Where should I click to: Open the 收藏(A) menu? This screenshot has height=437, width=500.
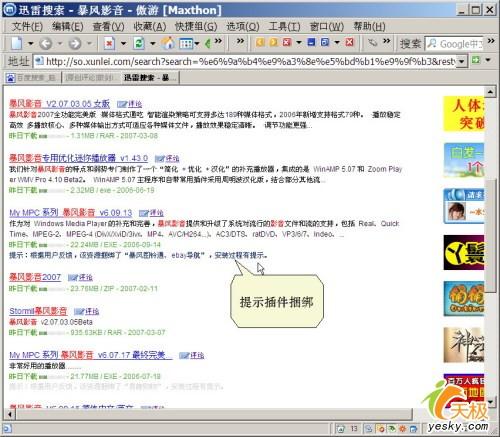click(150, 26)
